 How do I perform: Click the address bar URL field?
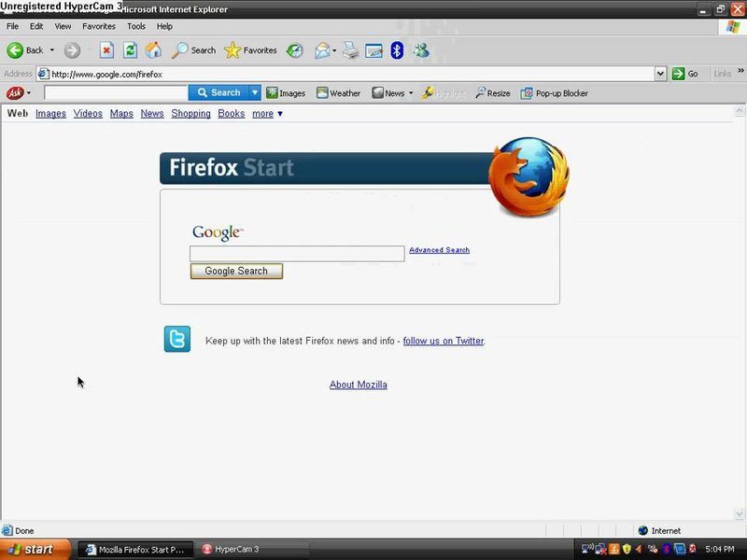tap(345, 74)
